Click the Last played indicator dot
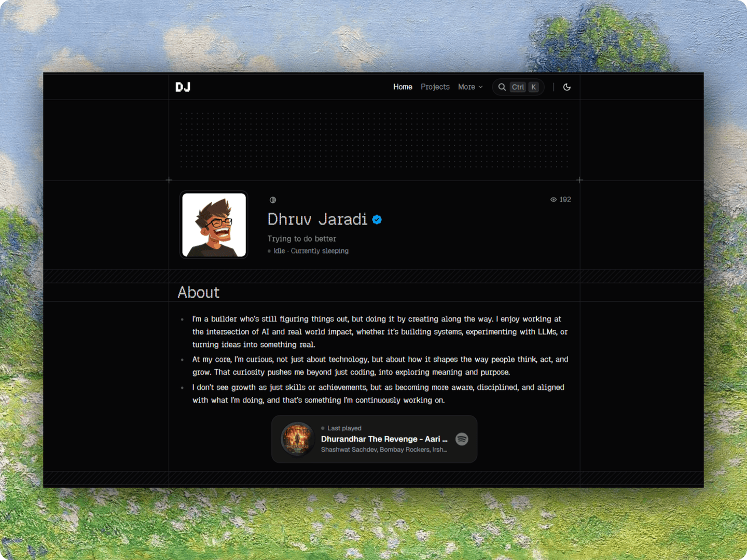 (x=323, y=428)
